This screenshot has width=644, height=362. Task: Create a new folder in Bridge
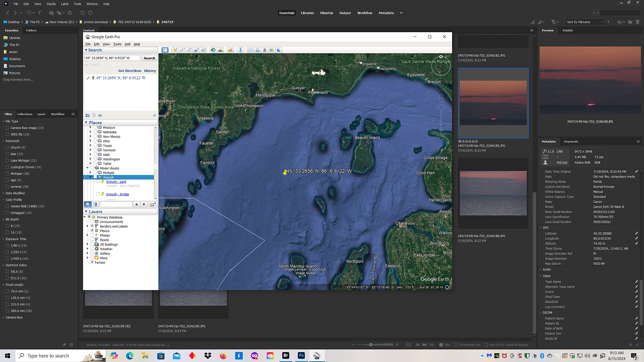(630, 22)
